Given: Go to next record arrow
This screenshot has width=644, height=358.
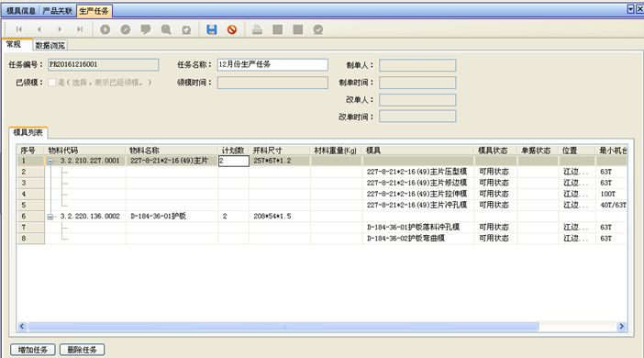Looking at the screenshot, I should click(60, 29).
